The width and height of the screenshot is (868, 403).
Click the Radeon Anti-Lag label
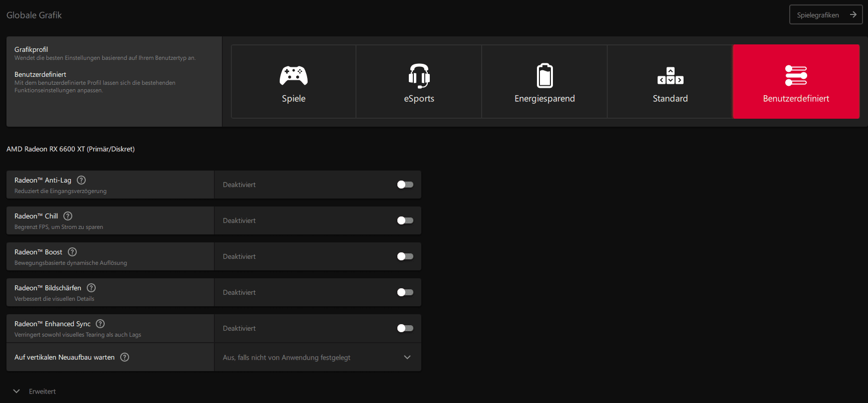pyautogui.click(x=43, y=180)
